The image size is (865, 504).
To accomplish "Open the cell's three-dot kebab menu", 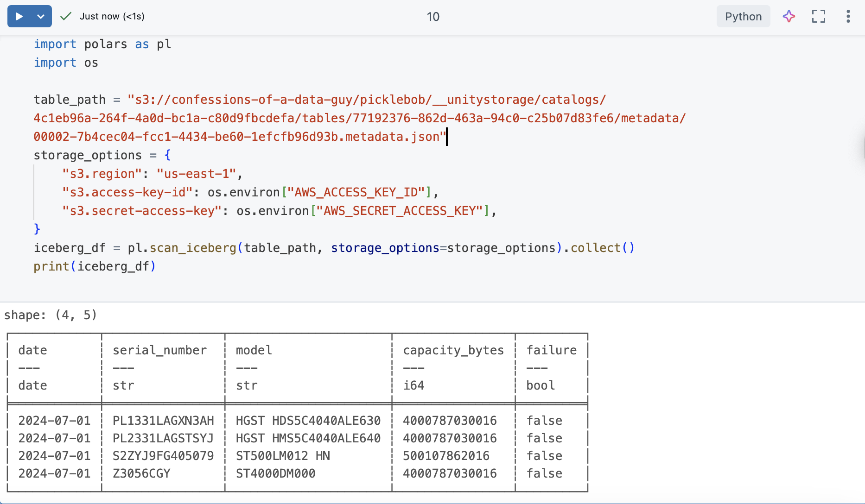I will [848, 17].
